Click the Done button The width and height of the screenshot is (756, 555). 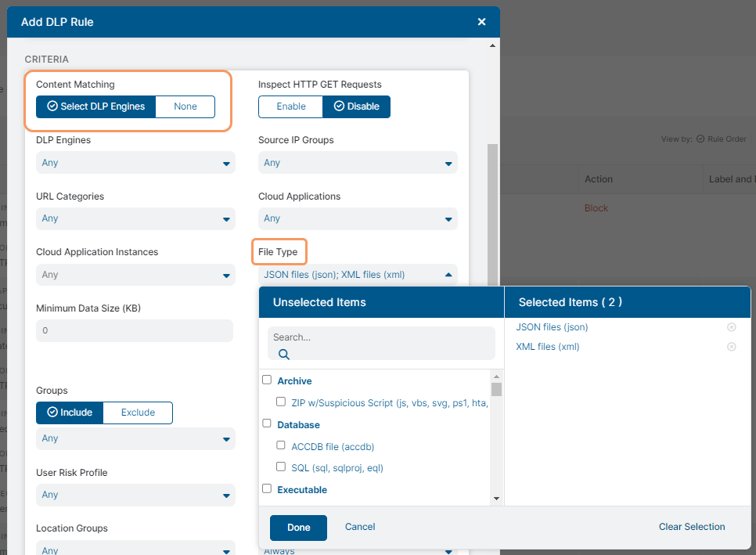(x=298, y=528)
